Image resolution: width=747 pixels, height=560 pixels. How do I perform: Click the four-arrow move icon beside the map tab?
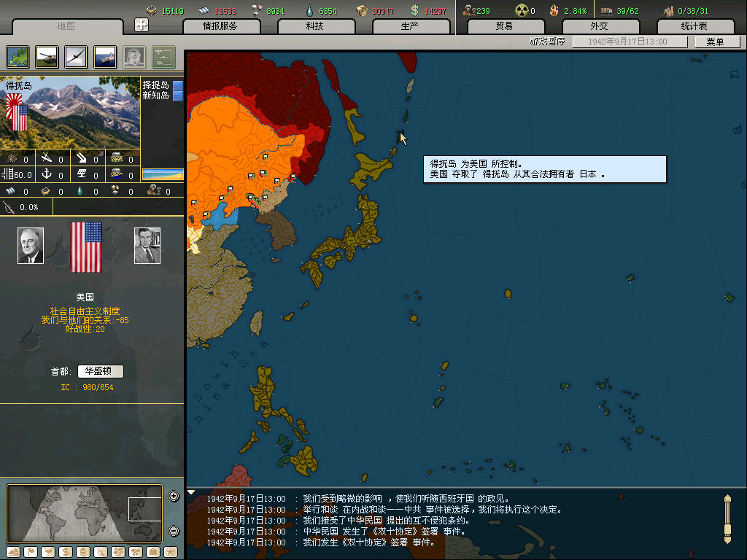tap(142, 25)
